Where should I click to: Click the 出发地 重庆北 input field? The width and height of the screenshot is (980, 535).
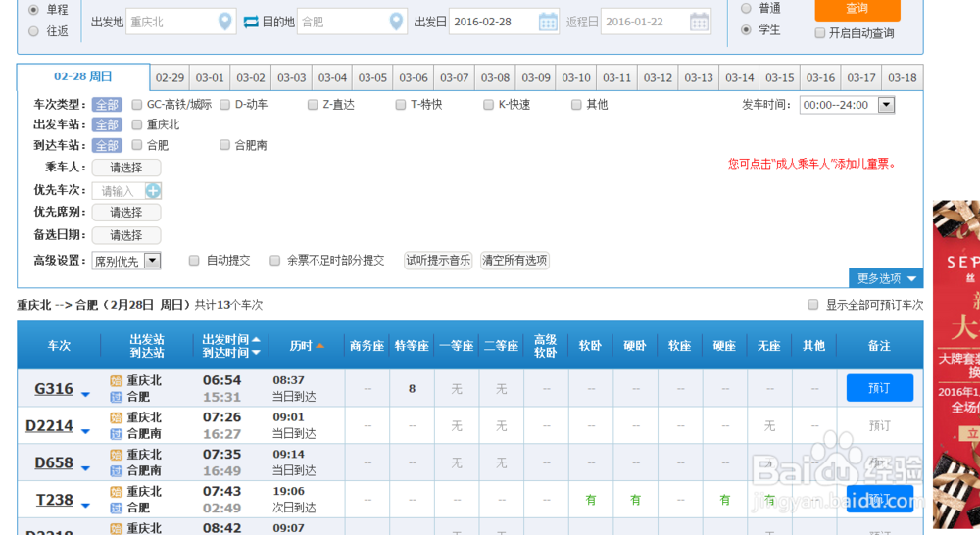point(181,22)
